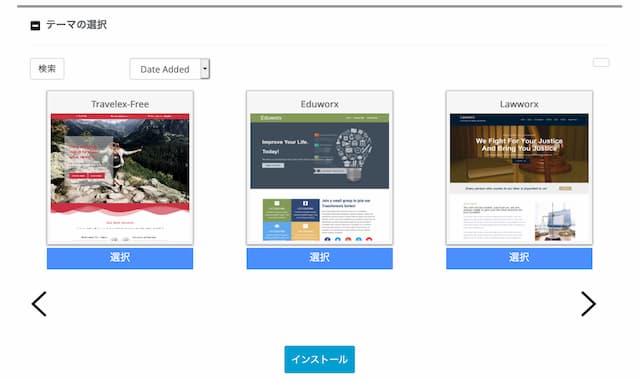Select the Travelex-Free theme with 選択

(x=120, y=258)
